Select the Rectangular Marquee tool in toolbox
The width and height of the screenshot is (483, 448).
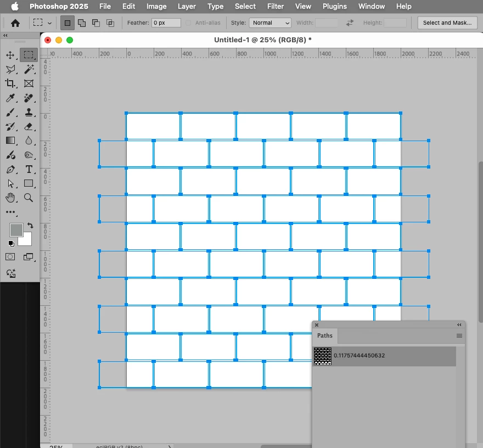point(29,55)
